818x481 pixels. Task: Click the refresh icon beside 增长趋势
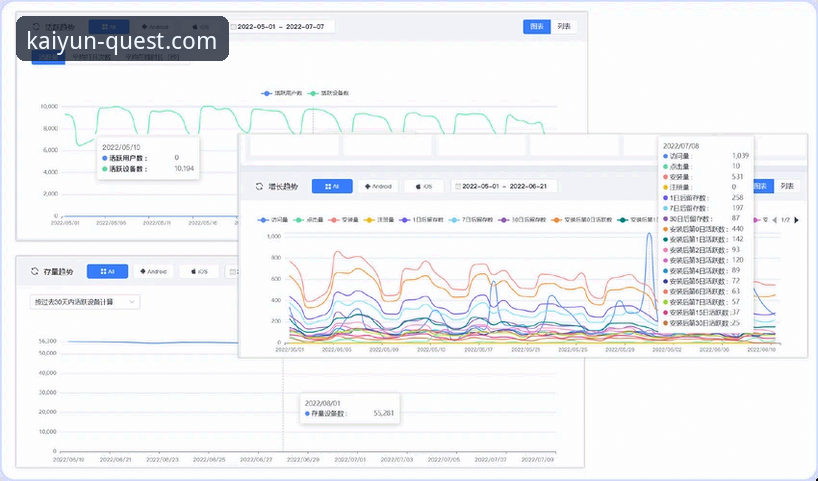(259, 186)
